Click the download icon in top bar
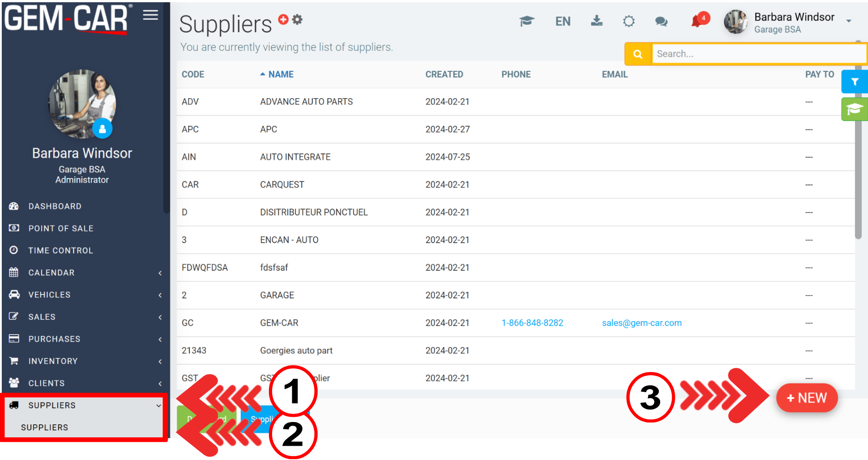 pyautogui.click(x=596, y=21)
